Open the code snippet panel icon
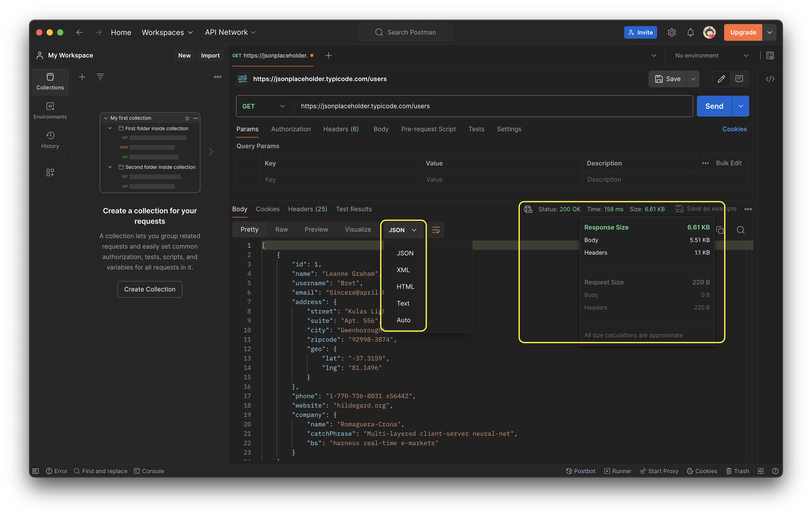Image resolution: width=812 pixels, height=516 pixels. (770, 79)
